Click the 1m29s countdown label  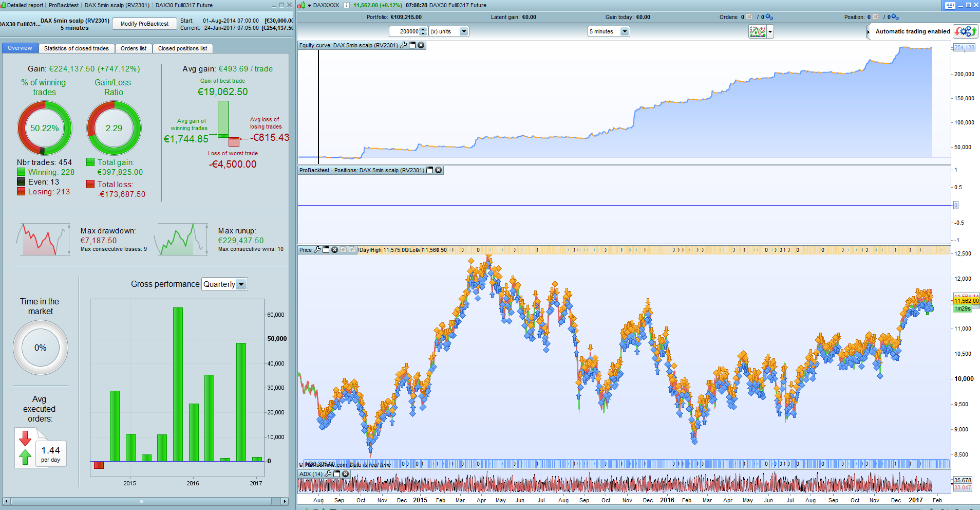963,308
